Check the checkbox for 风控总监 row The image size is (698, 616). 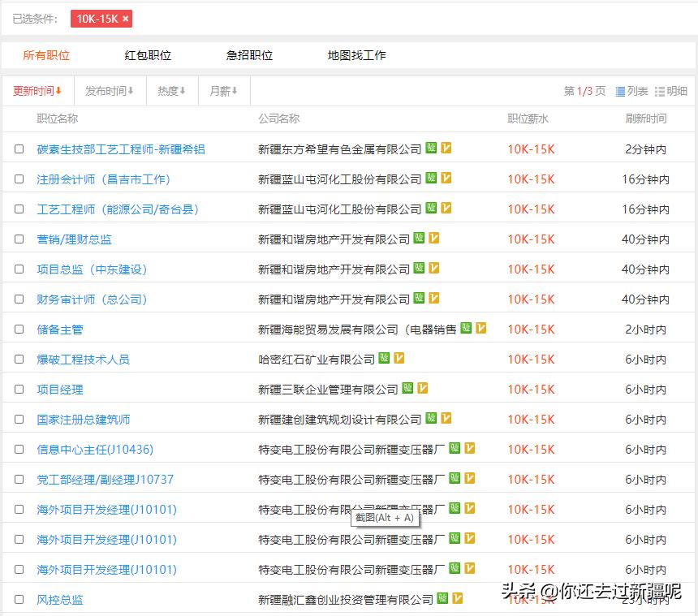19,598
